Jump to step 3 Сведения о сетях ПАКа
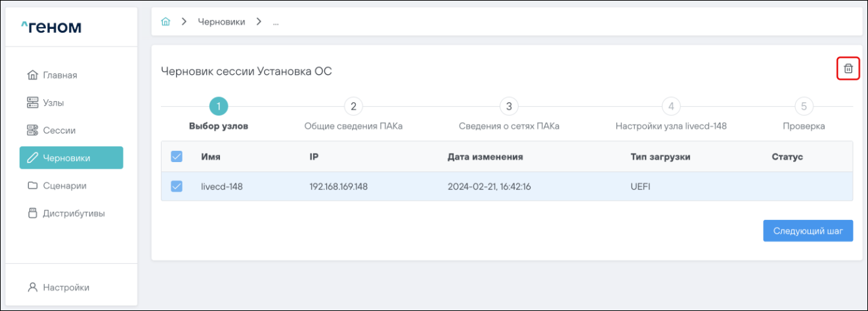This screenshot has height=311, width=868. [x=509, y=106]
